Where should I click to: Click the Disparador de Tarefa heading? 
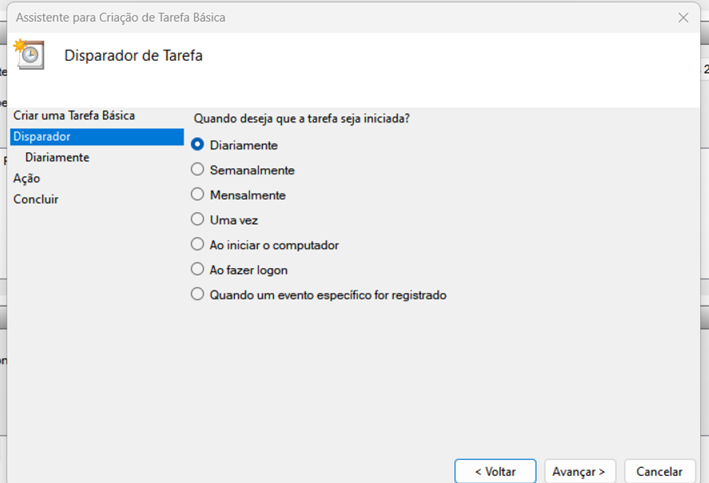[x=133, y=56]
